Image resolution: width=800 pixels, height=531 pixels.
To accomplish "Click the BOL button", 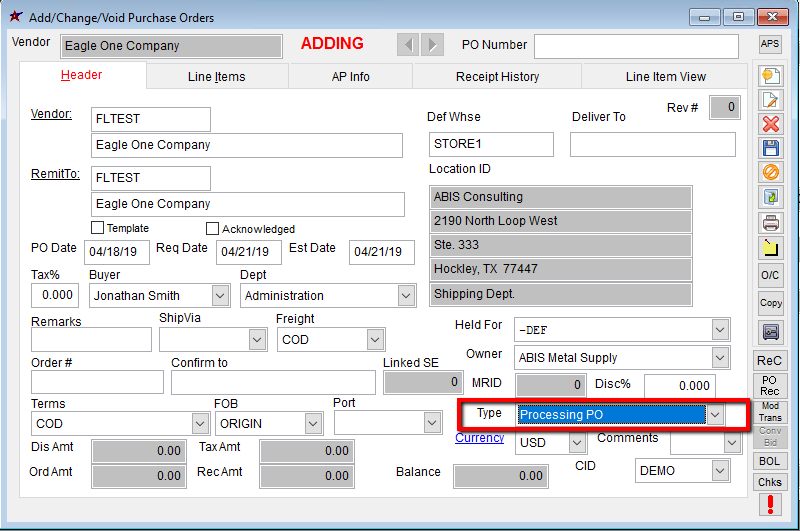I will click(770, 461).
